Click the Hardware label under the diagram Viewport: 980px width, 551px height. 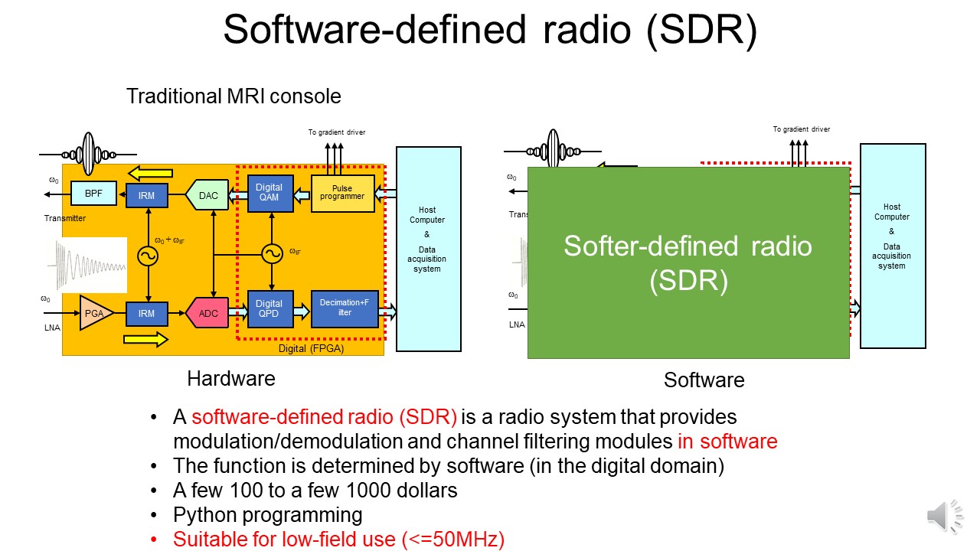[x=231, y=378]
